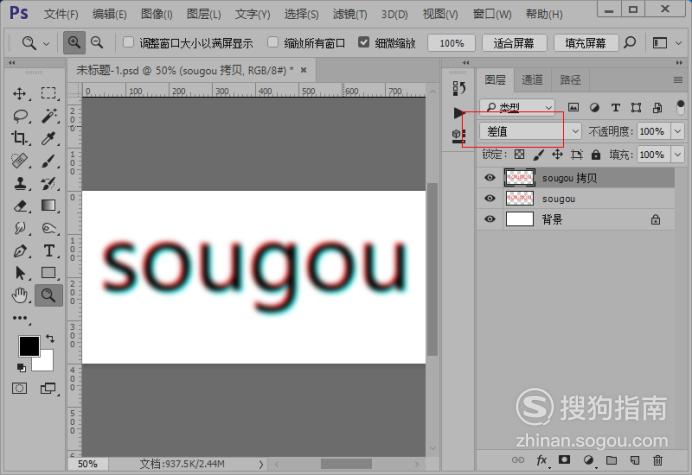
Task: Select the Move tool
Action: click(x=19, y=93)
